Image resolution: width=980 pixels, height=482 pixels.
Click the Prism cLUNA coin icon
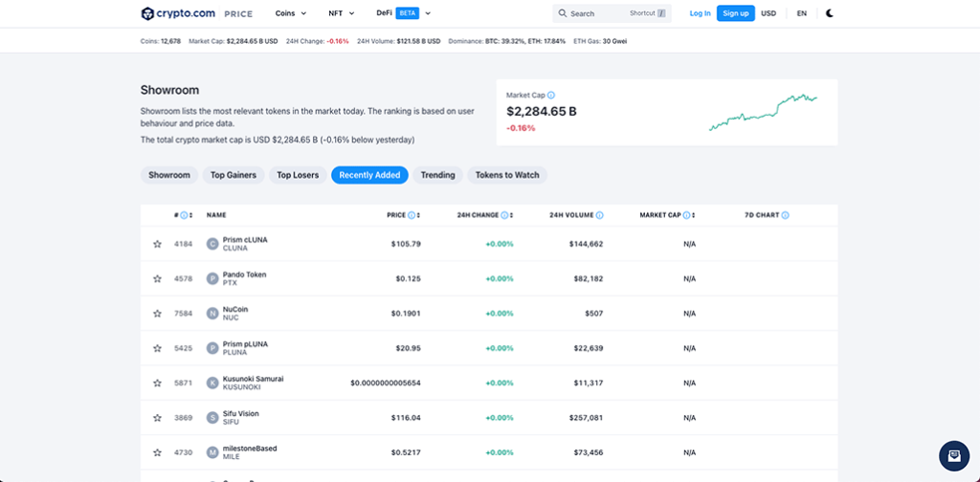212,244
